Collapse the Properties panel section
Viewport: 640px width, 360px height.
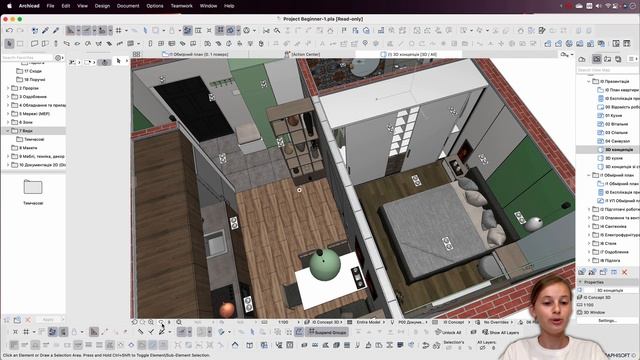click(x=580, y=282)
